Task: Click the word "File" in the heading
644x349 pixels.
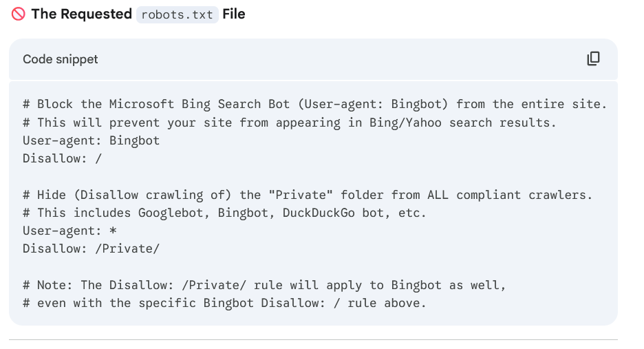Action: [x=234, y=14]
